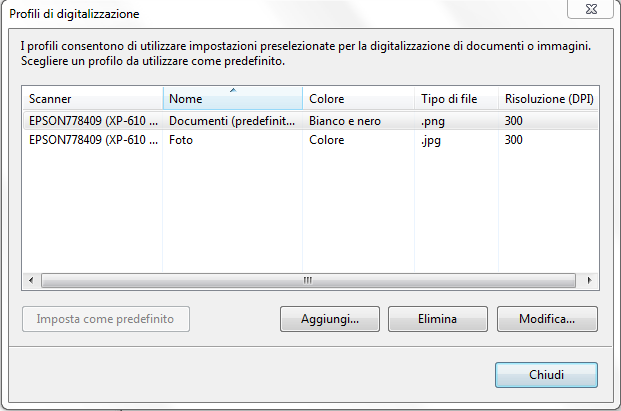Click the Imposta come predefinito button
The image size is (621, 411).
click(x=105, y=319)
